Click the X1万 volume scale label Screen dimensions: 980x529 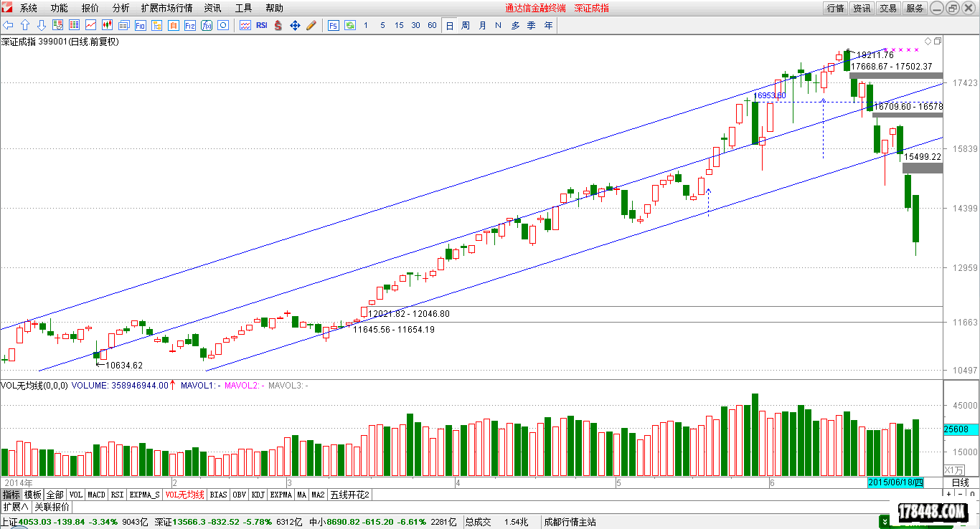pyautogui.click(x=953, y=470)
